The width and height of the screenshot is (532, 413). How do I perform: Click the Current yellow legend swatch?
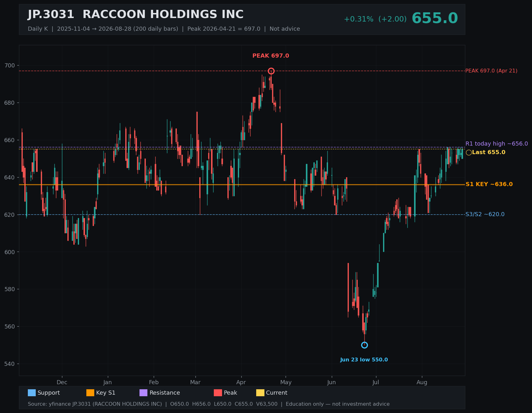pos(260,393)
